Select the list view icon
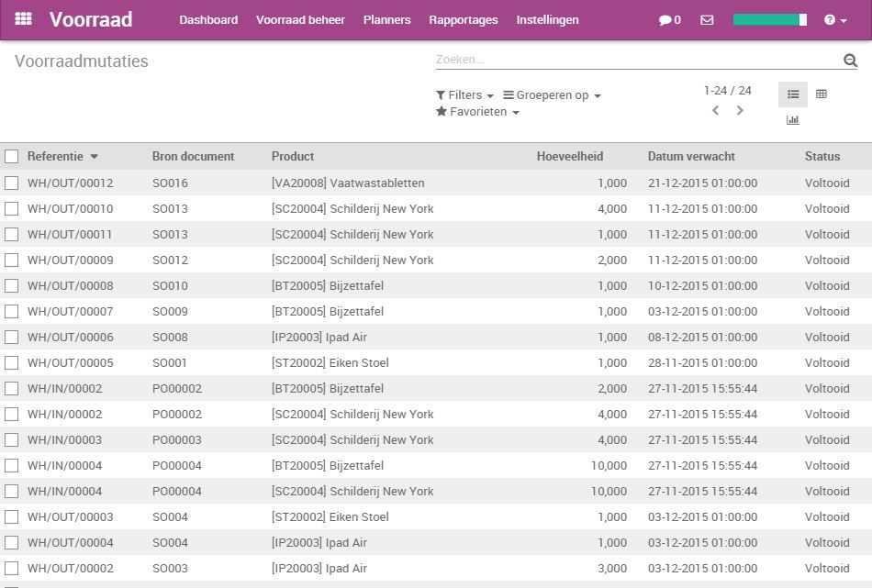The image size is (872, 588). coord(793,94)
